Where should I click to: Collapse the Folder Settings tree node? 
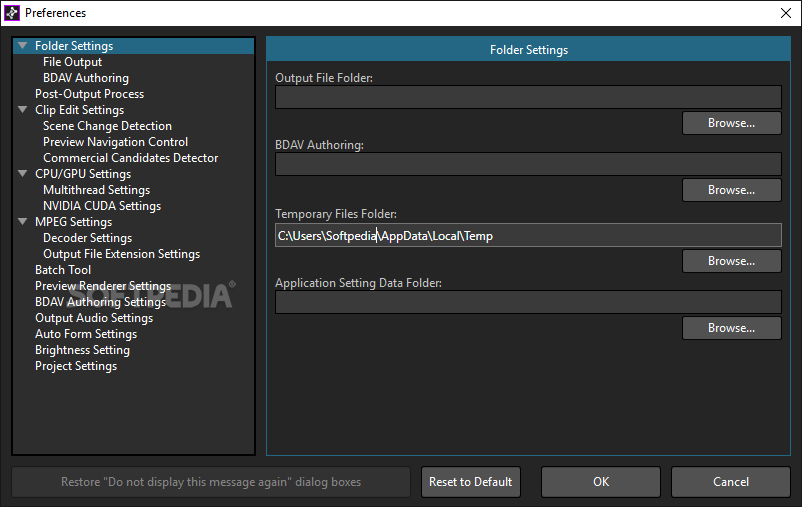click(x=23, y=46)
